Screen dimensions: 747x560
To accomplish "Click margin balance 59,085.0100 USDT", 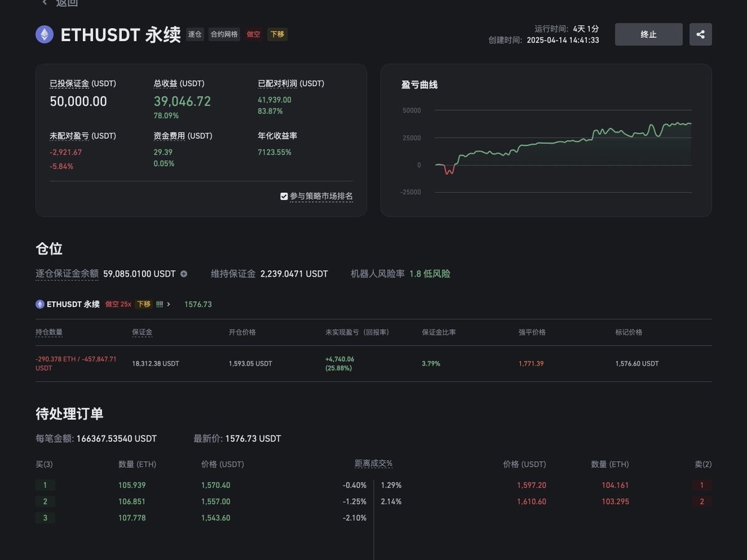I will 139,274.
